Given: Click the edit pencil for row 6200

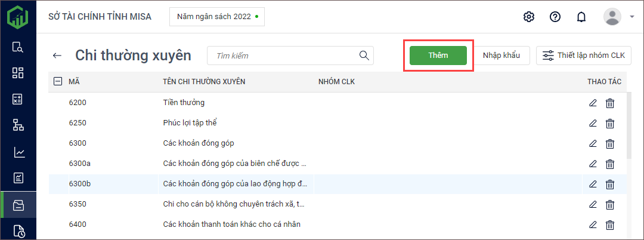Looking at the screenshot, I should pyautogui.click(x=593, y=103).
